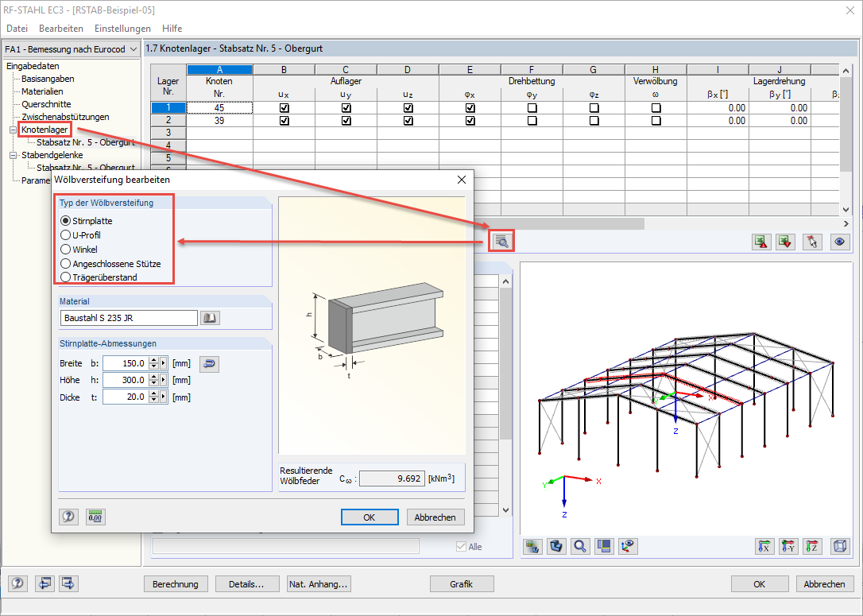Screen dimensions: 863x616
Task: Click the Excel import icon
Action: (x=785, y=242)
